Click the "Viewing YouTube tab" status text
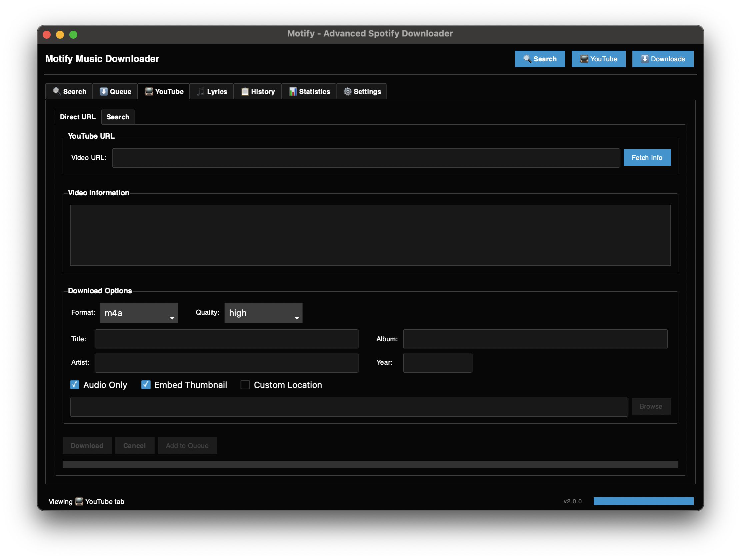741x560 pixels. pyautogui.click(x=86, y=501)
